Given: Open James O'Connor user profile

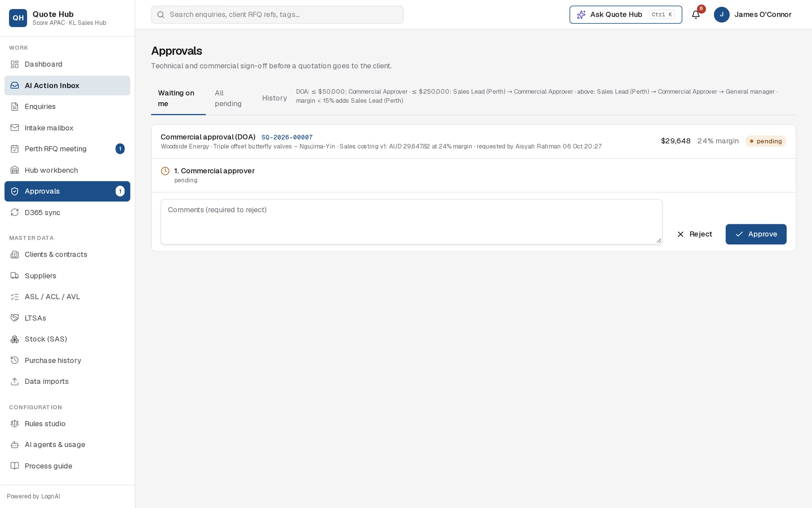Looking at the screenshot, I should click(753, 15).
